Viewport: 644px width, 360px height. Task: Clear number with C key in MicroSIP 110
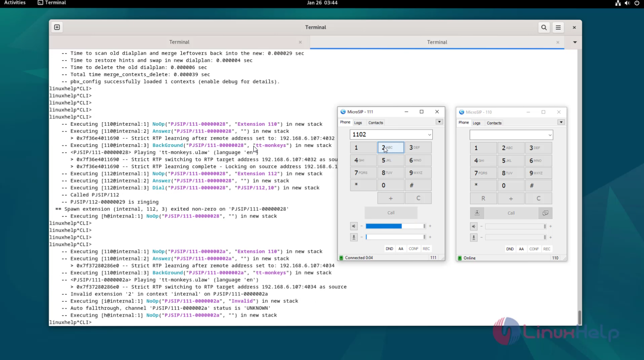539,199
